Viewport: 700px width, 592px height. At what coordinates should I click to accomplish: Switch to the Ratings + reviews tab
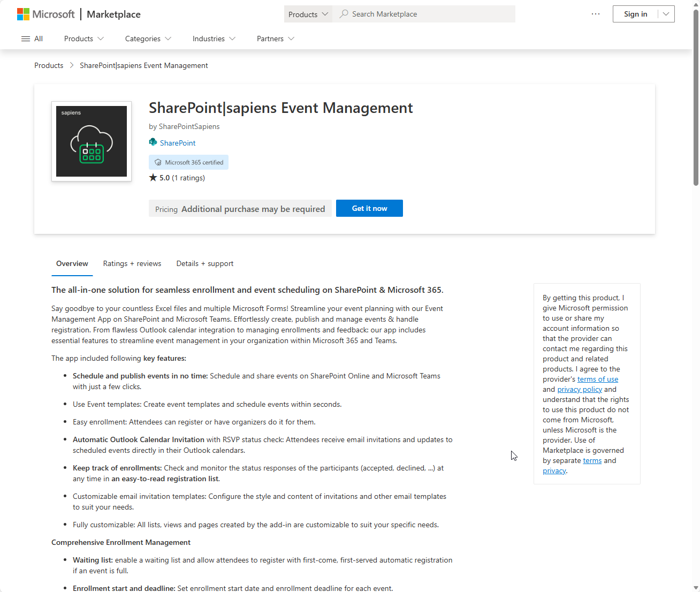click(x=132, y=263)
